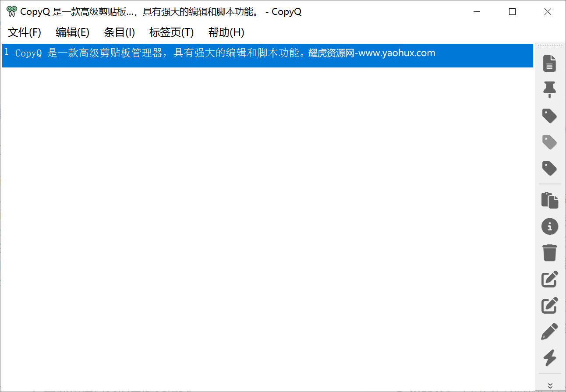The height and width of the screenshot is (392, 566).
Task: Open the third tag icon for tagging options
Action: pyautogui.click(x=550, y=168)
